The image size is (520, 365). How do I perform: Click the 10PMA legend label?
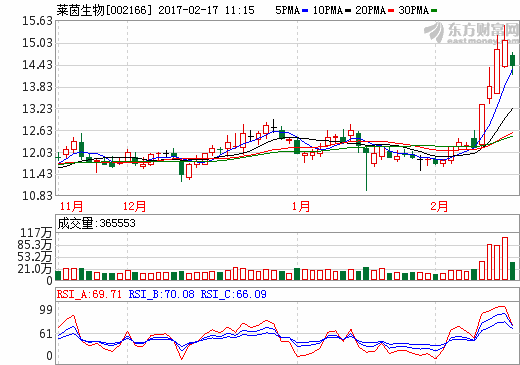328,10
